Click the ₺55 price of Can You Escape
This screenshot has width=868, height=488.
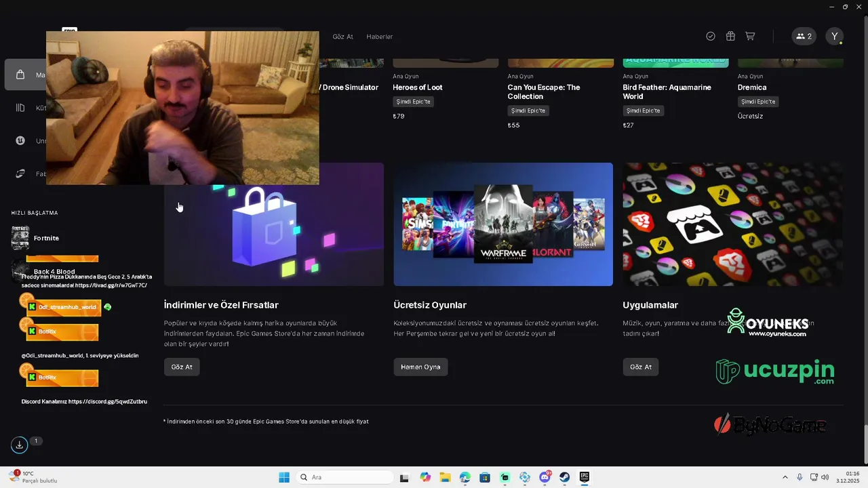tap(513, 125)
